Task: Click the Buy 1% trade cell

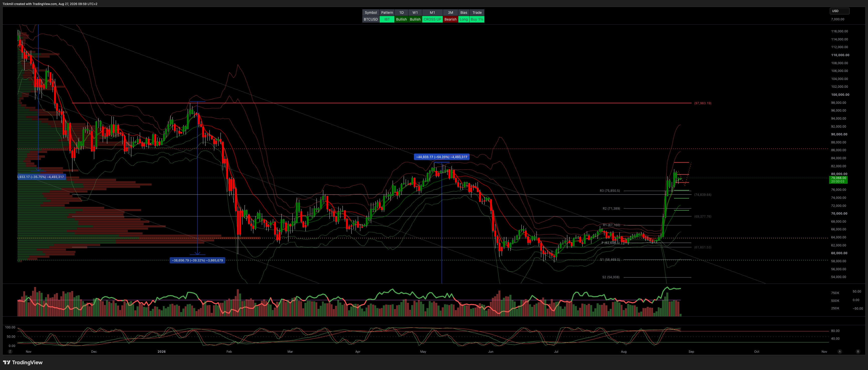Action: [x=477, y=19]
